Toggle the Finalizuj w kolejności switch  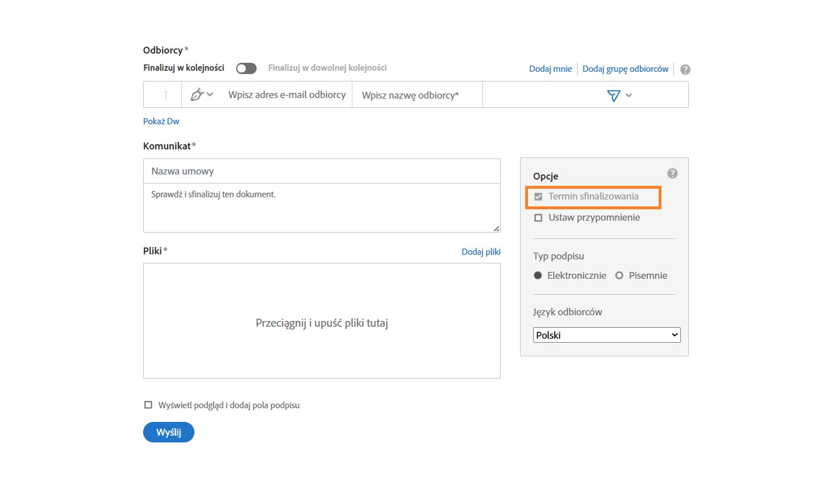[246, 68]
